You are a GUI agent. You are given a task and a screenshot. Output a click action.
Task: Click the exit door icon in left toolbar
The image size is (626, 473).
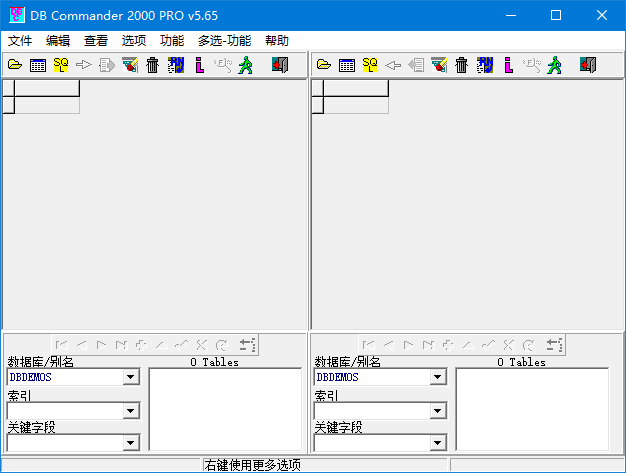pyautogui.click(x=280, y=65)
